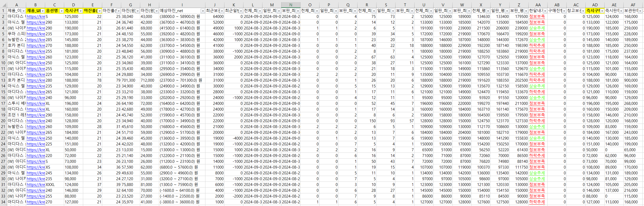Image resolution: width=644 pixels, height=206 pixels.
Task: Click the 하락추세 cell in row 34
Action: [x=538, y=202]
